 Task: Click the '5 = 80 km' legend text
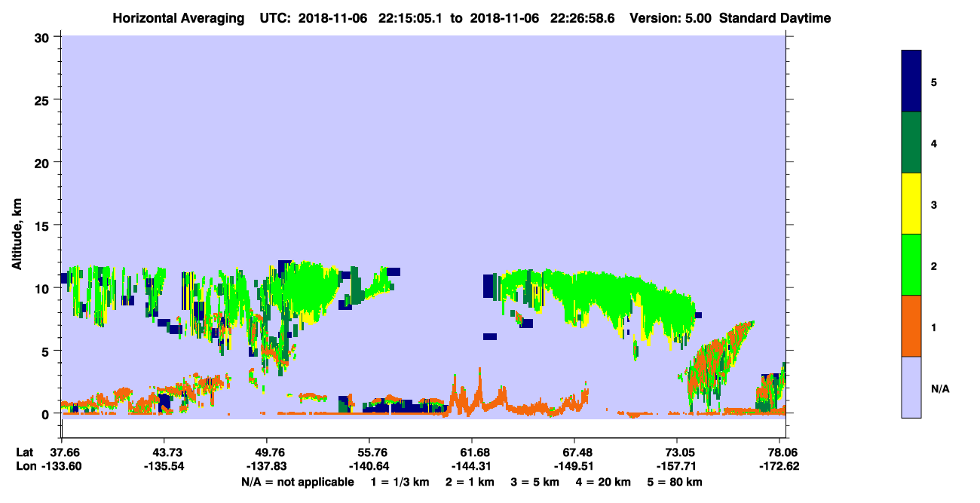pyautogui.click(x=675, y=482)
